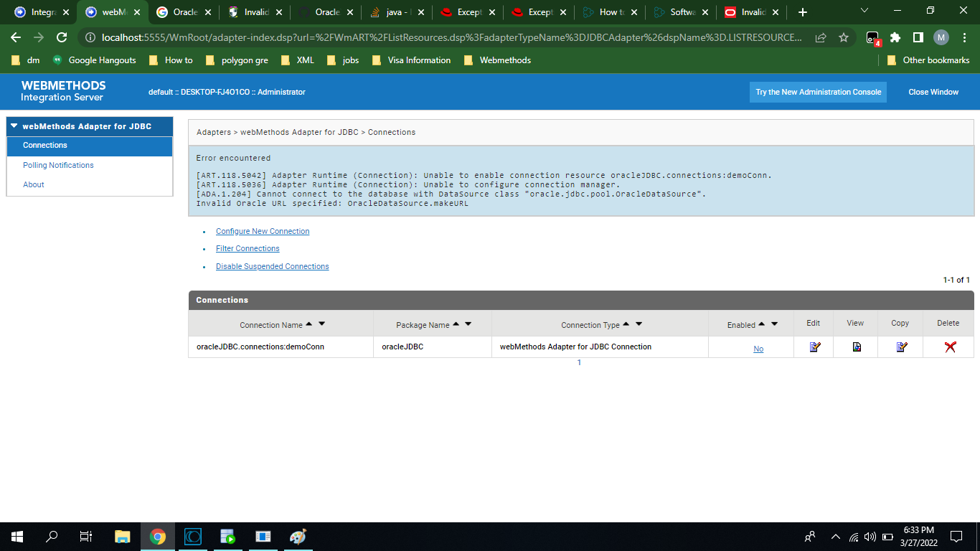980x551 pixels.
Task: Sort Package Name descending with down arrow
Action: coord(468,324)
